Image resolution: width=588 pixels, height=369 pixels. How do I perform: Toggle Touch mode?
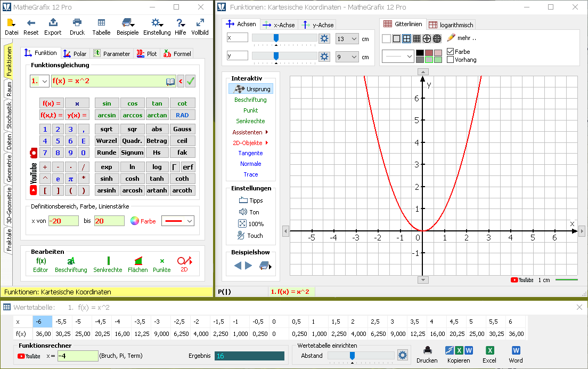click(250, 236)
